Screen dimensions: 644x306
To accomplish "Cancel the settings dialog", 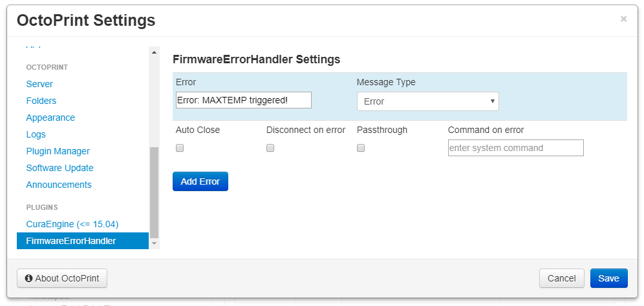I will coord(561,278).
